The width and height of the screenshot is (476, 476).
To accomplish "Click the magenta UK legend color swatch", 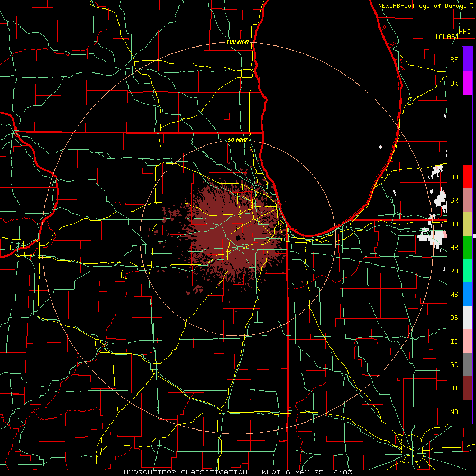I will 467,83.
